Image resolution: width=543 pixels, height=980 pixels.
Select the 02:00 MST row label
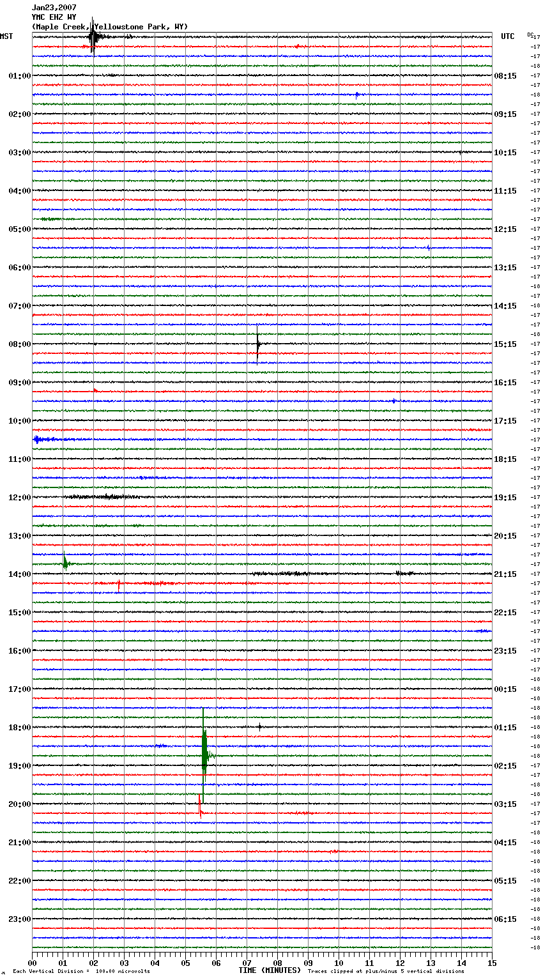click(x=19, y=114)
